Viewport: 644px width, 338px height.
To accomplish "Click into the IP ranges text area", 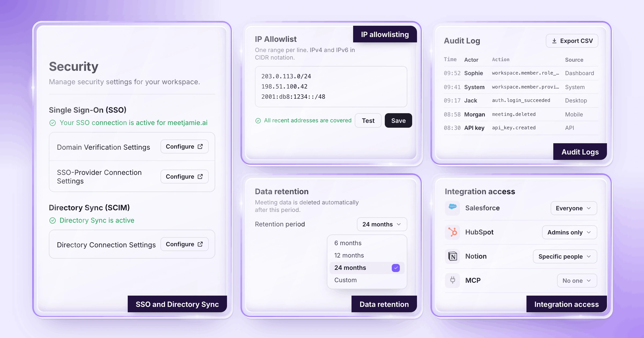I will [331, 87].
